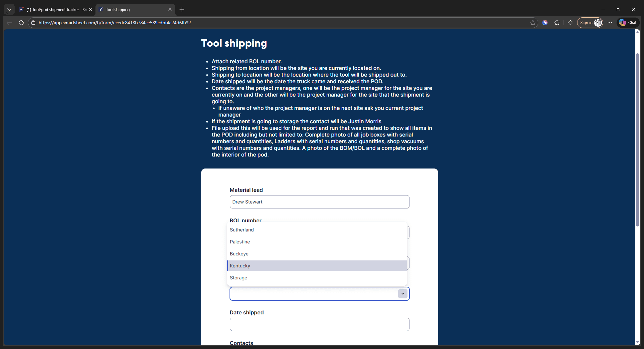Select the highlighted Kentucky option
Screen dimensions: 644x349
point(317,266)
